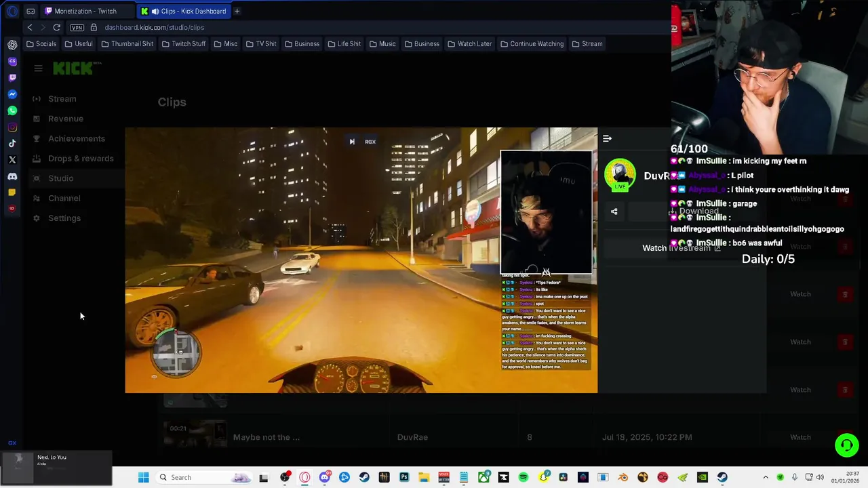Share the clip with share icon

[614, 211]
